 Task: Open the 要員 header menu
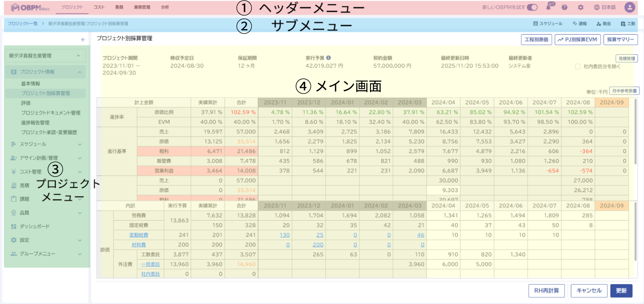point(119,7)
